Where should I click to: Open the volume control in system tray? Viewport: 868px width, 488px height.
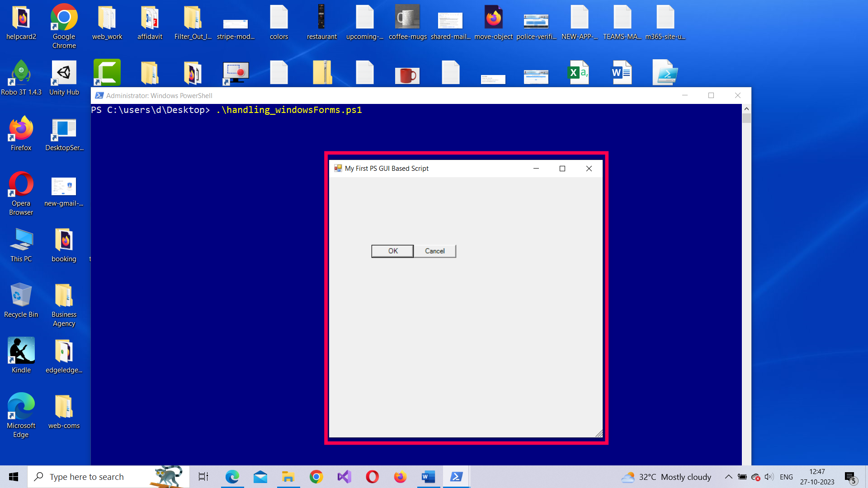click(769, 477)
